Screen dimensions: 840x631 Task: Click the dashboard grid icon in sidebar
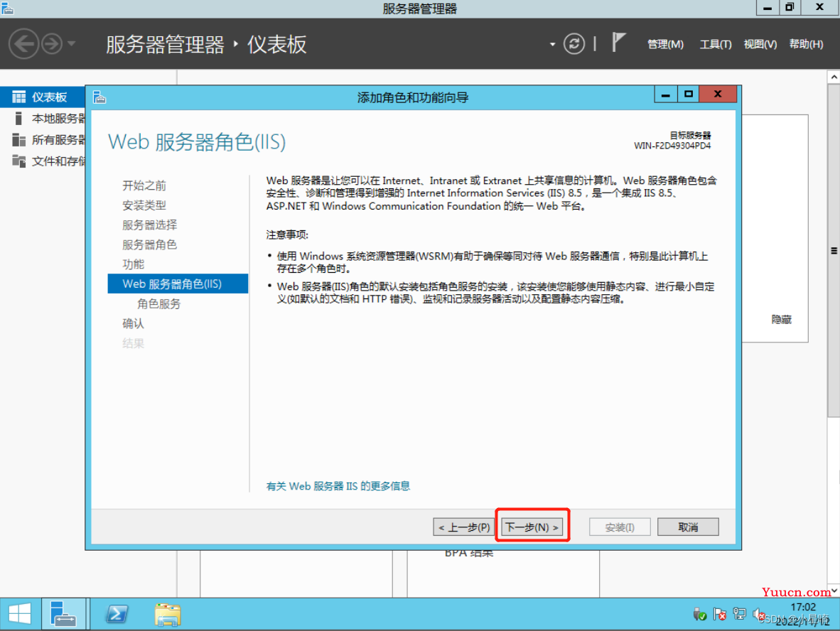coord(18,97)
